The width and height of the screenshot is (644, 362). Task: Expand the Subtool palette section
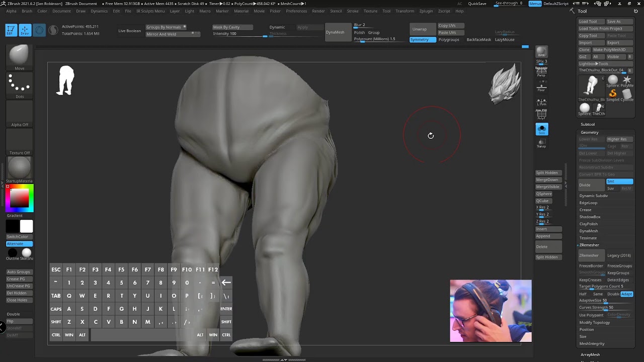point(588,125)
